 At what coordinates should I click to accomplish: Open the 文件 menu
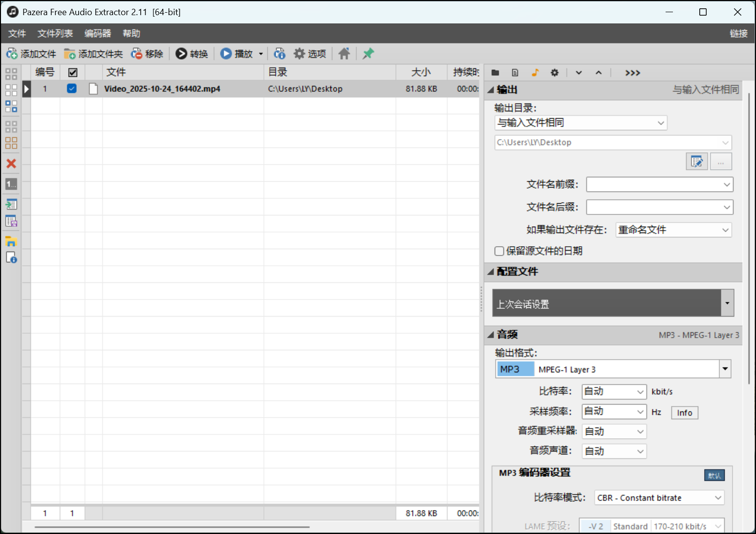[17, 33]
